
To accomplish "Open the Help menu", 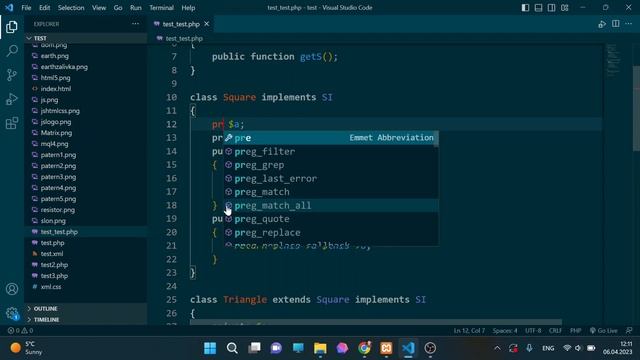I will coord(188,8).
